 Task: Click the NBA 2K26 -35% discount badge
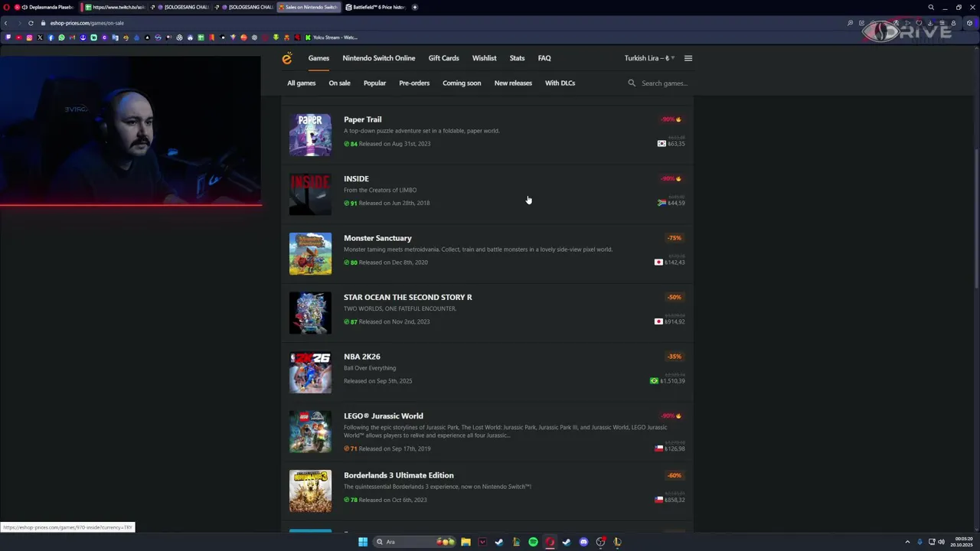(674, 357)
